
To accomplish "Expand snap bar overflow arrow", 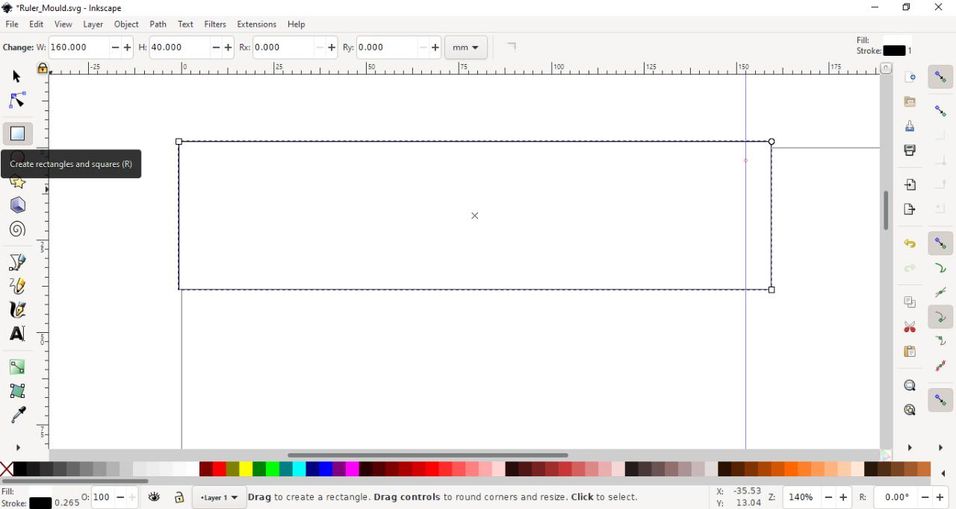I will point(940,447).
